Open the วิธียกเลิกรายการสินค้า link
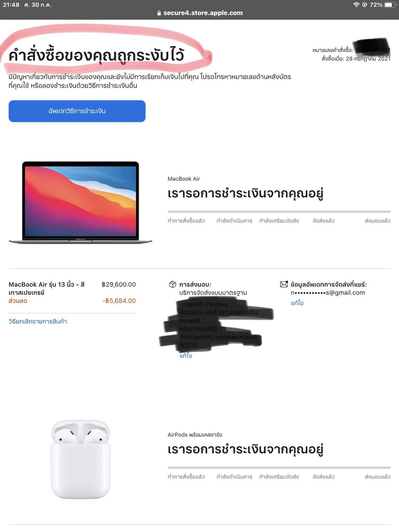This screenshot has width=399, height=532. click(38, 321)
